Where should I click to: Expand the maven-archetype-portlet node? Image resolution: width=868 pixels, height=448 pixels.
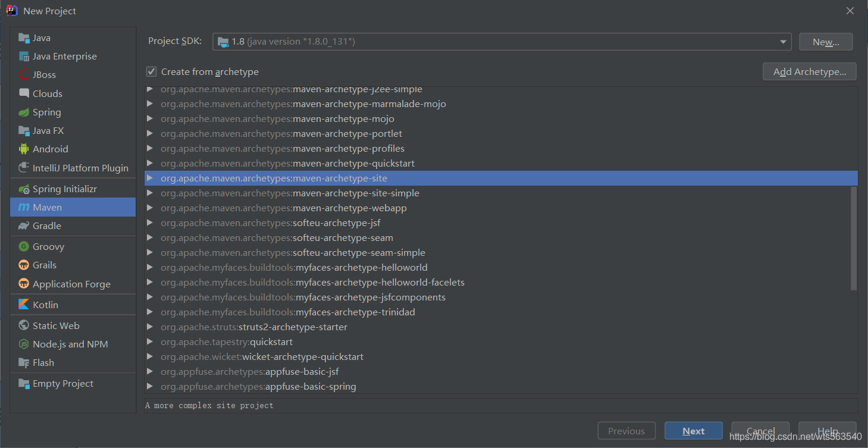(150, 134)
